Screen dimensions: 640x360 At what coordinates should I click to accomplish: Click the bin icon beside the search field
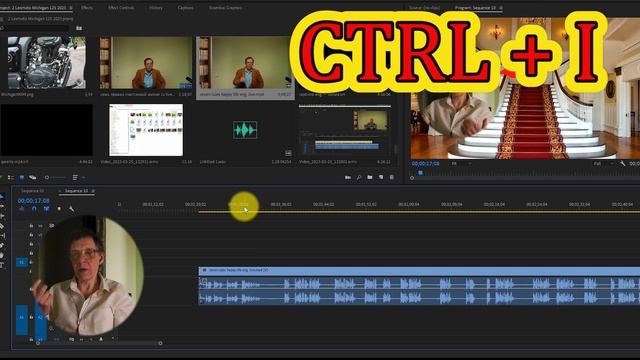click(x=79, y=28)
